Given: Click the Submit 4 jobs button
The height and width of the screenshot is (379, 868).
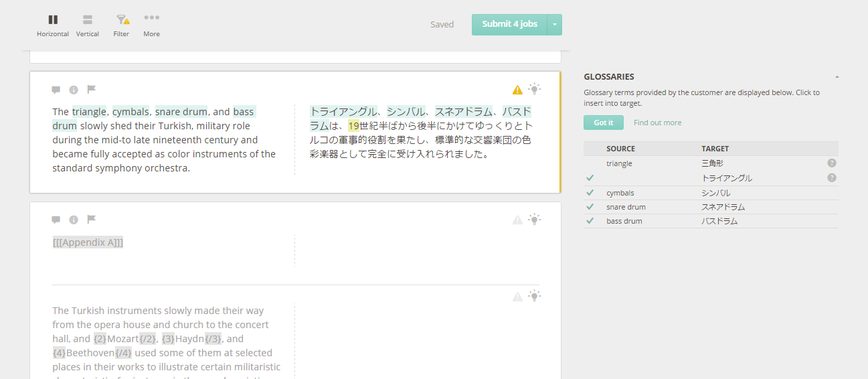Looking at the screenshot, I should (509, 24).
